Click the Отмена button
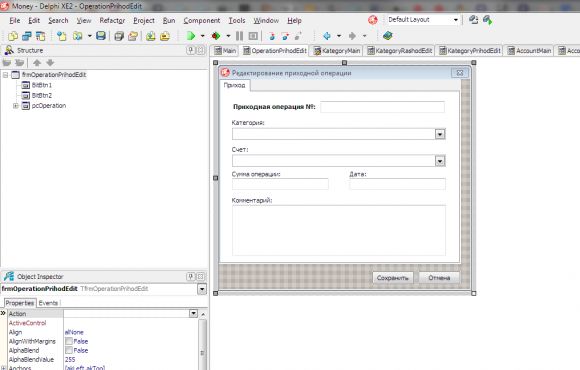 439,278
